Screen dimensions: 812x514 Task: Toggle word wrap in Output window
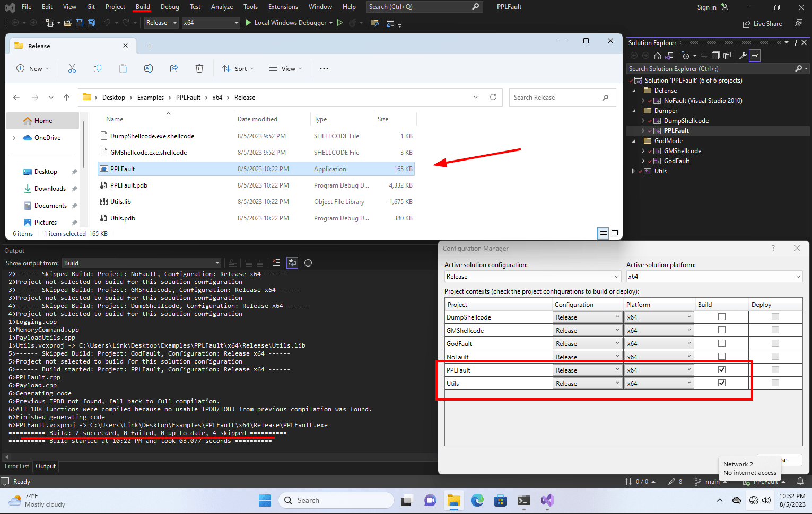[292, 263]
